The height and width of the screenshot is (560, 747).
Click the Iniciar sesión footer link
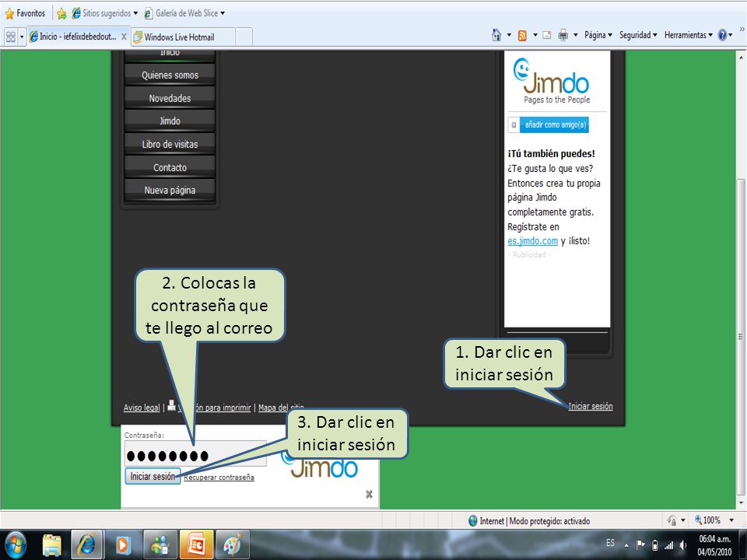click(x=591, y=406)
